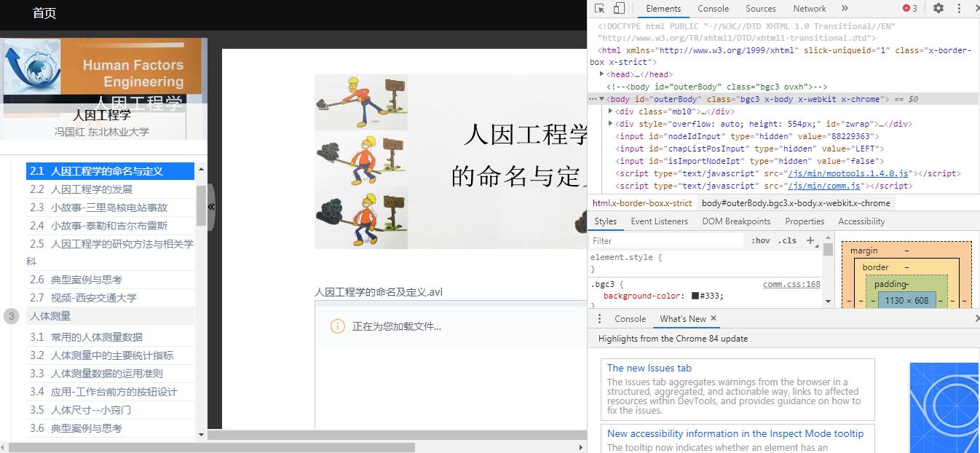
Task: Follow the mootools.1.4.0.js script link
Action: coord(848,173)
